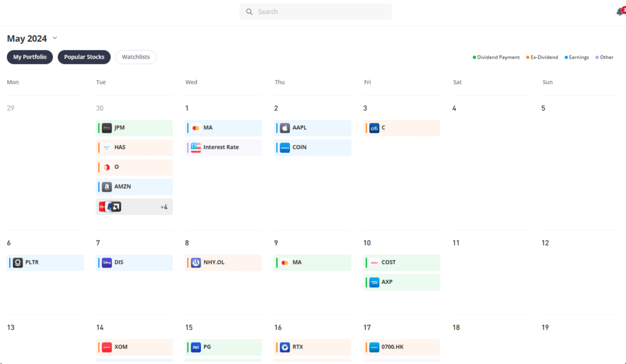
Task: Open the notification bell
Action: point(620,11)
